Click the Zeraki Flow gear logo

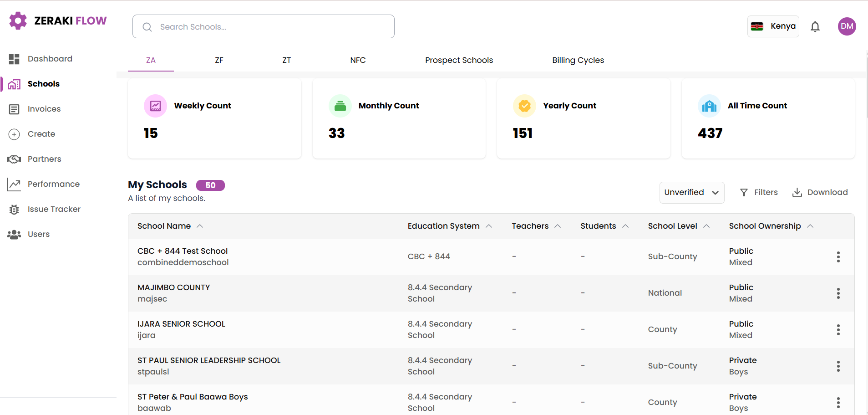(x=18, y=20)
